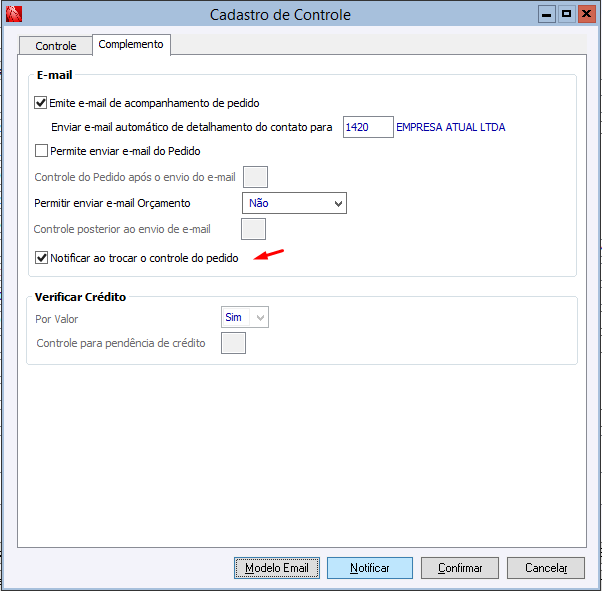Toggle Notificar ao trocar o controle do pedido

pyautogui.click(x=41, y=257)
